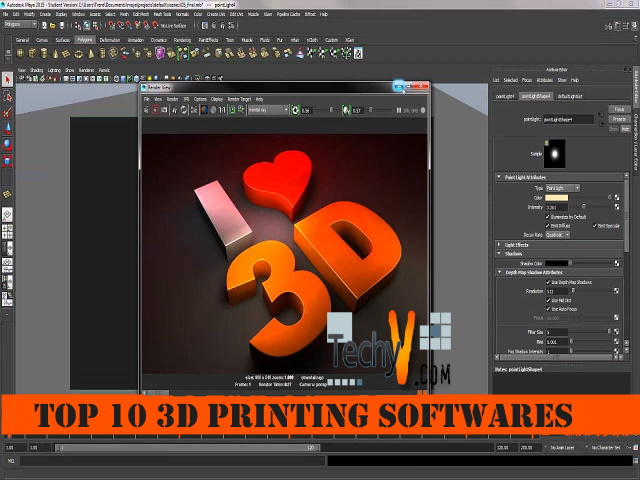Click the Lasso select tool

(7, 97)
